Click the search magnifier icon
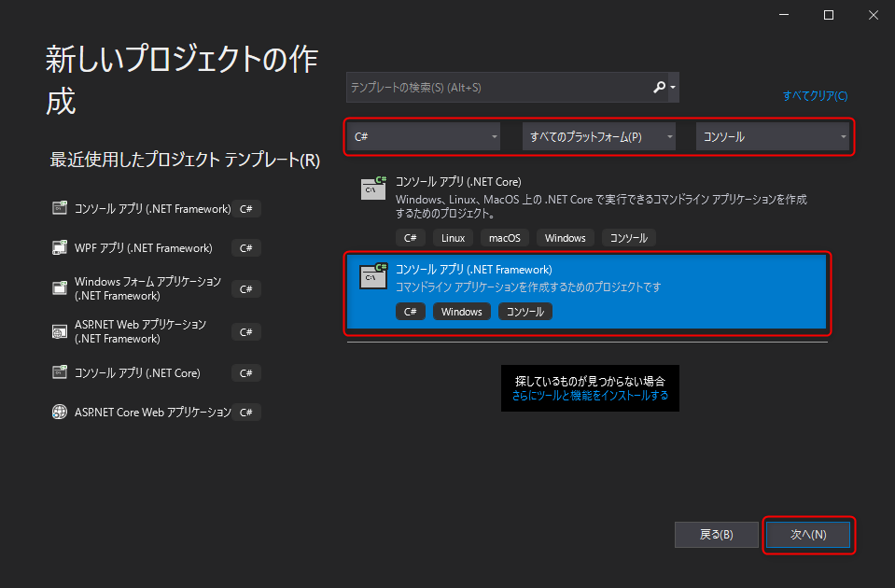The width and height of the screenshot is (895, 588). coord(659,87)
